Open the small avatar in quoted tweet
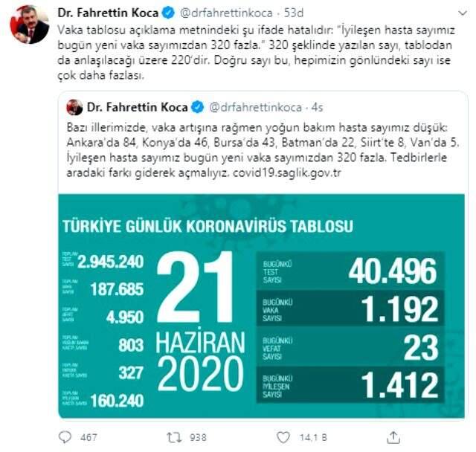 pyautogui.click(x=74, y=107)
